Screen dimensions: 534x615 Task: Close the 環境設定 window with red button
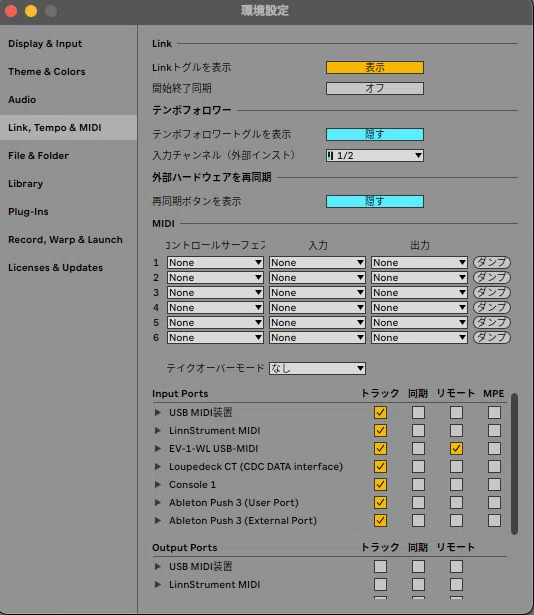[11, 11]
